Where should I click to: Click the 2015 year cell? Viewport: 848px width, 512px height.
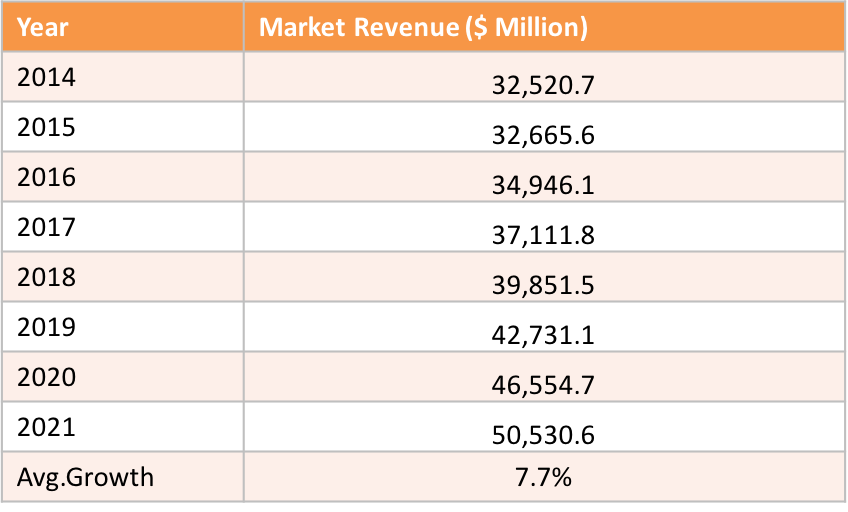[x=123, y=127]
